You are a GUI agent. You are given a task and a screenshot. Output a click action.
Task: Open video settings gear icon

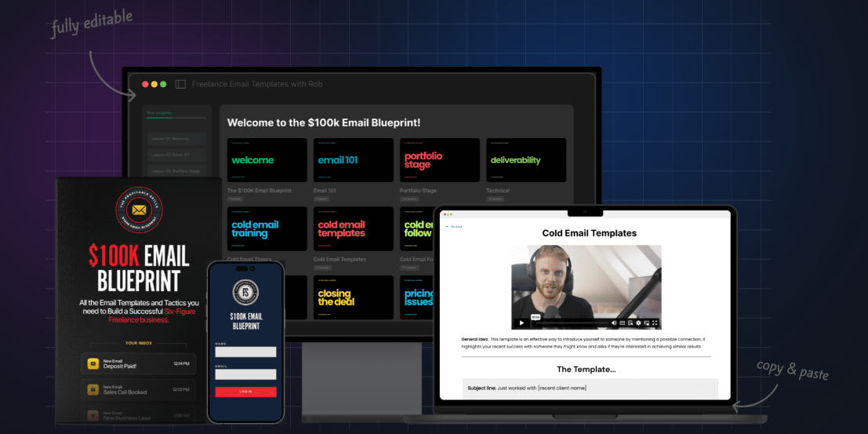pos(638,323)
